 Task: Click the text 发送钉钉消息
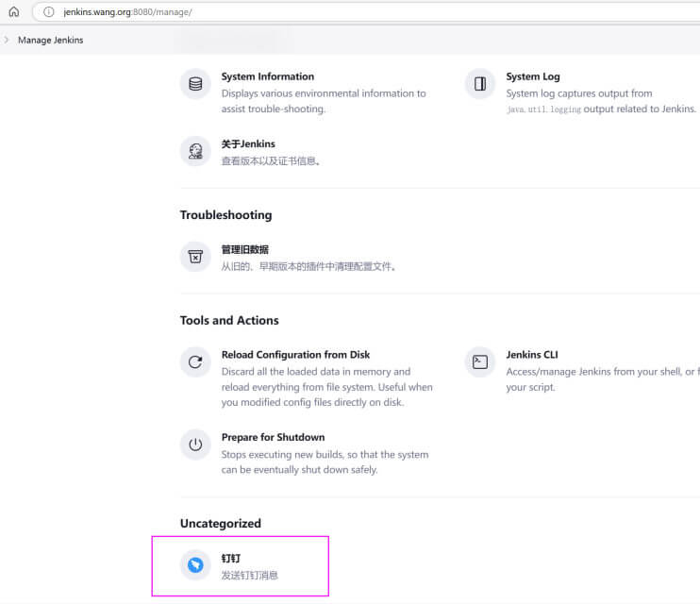(x=250, y=576)
